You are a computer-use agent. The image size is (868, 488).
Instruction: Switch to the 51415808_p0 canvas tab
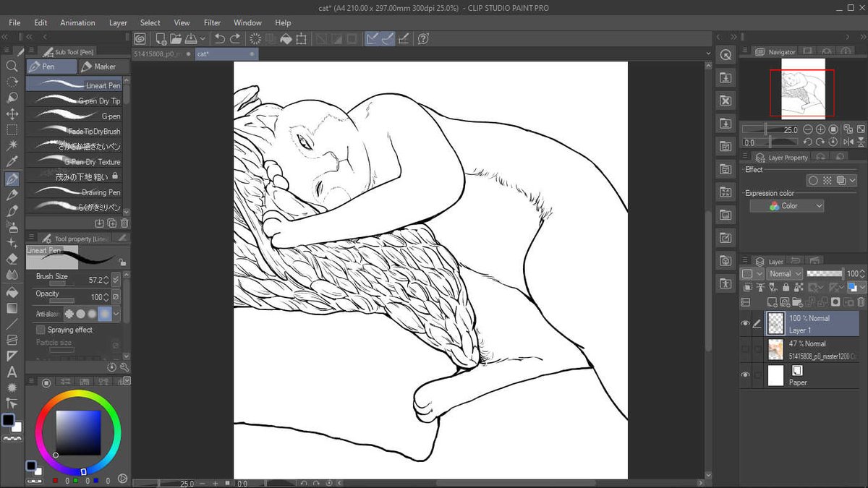(162, 53)
